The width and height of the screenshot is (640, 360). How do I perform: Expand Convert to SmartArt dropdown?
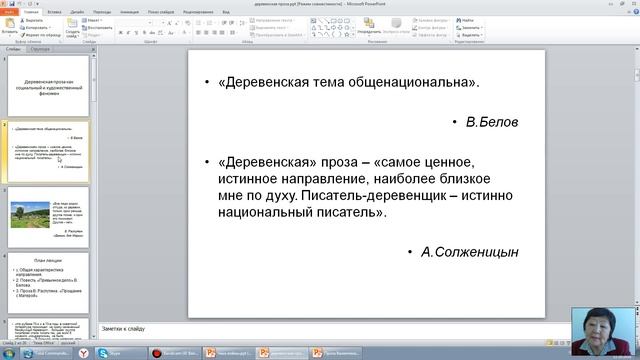pos(278,35)
